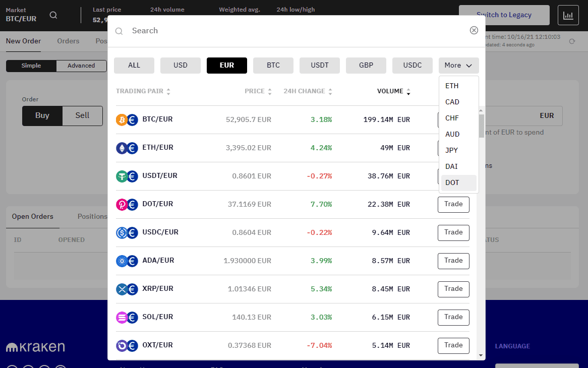Click the pair list scrollbar thumb
The image size is (588, 368).
pyautogui.click(x=481, y=126)
